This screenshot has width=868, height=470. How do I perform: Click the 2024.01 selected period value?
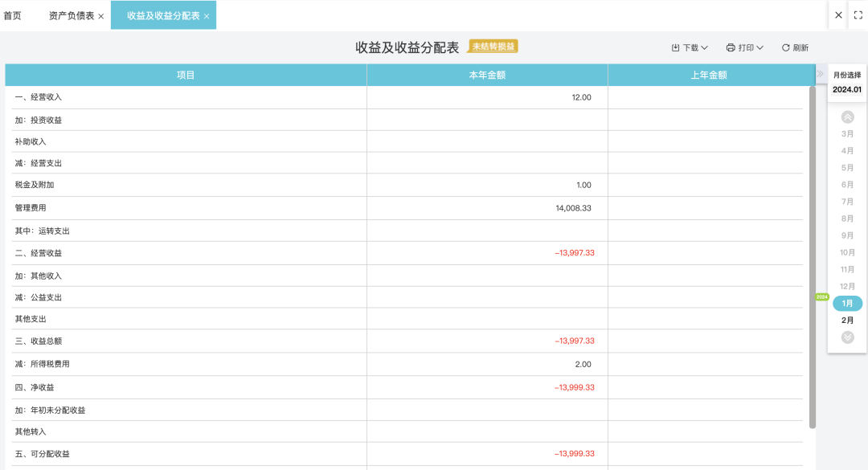point(847,90)
